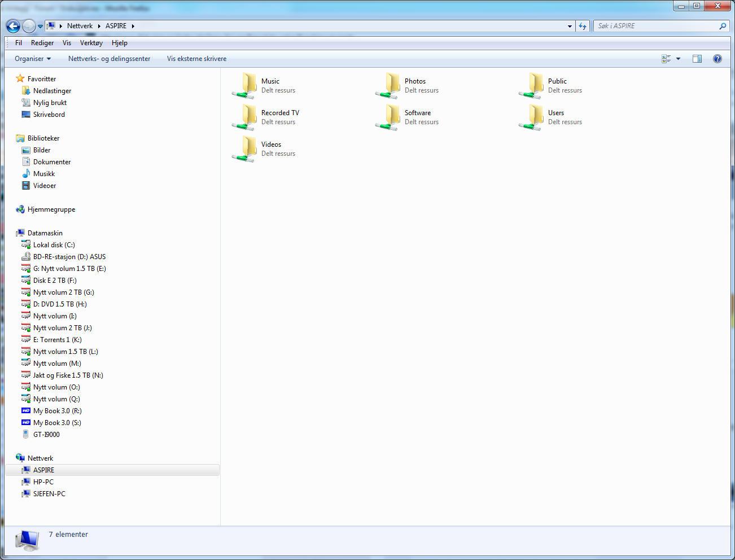Select Dokumenter library in sidebar
This screenshot has height=560, width=735.
point(52,162)
